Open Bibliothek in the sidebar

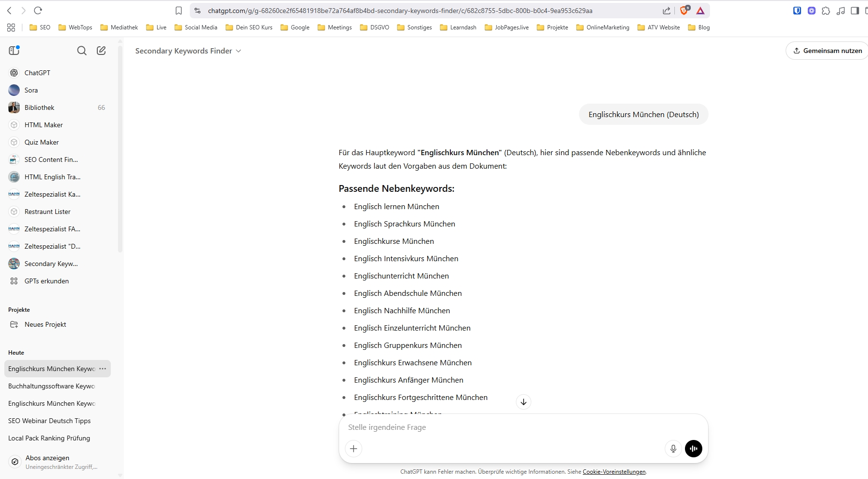coord(39,107)
